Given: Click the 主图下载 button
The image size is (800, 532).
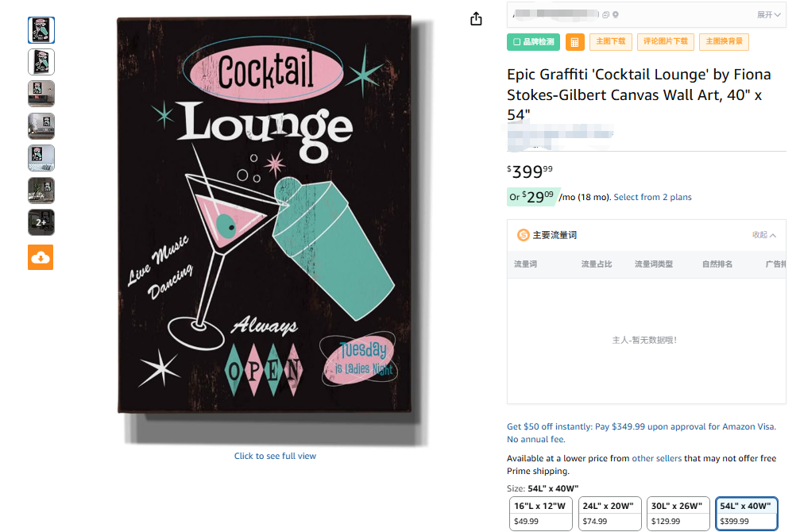Looking at the screenshot, I should [x=610, y=42].
